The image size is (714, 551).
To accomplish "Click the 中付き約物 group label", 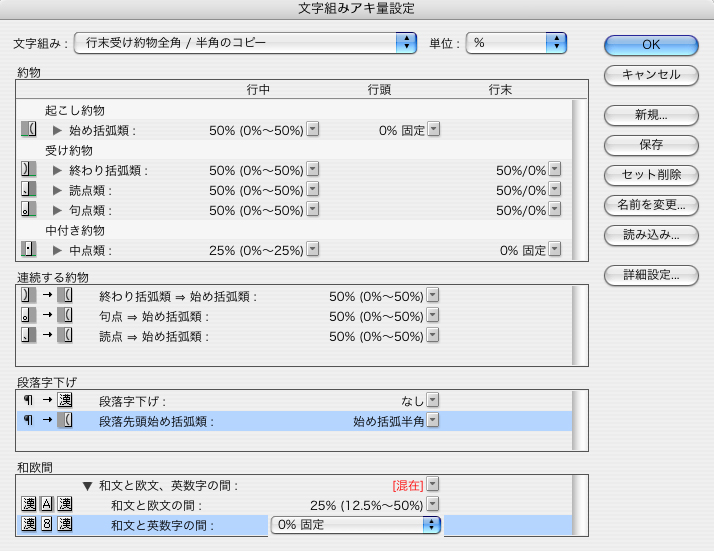I will tap(75, 230).
